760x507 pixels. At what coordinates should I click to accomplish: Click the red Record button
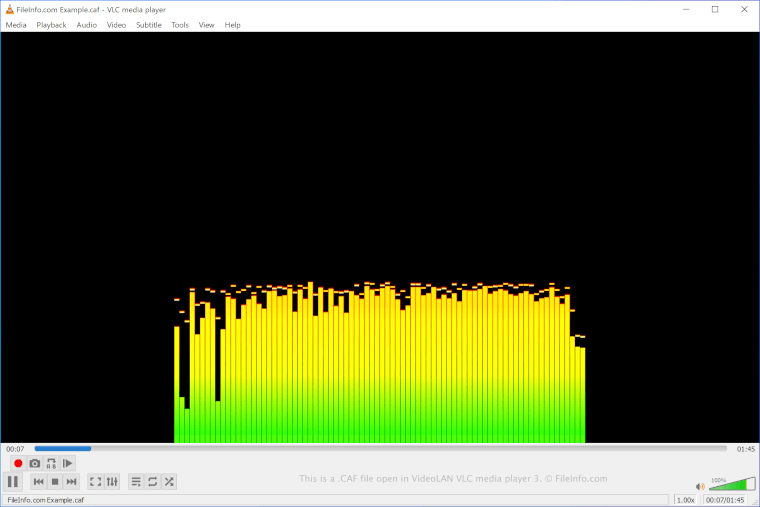click(18, 463)
